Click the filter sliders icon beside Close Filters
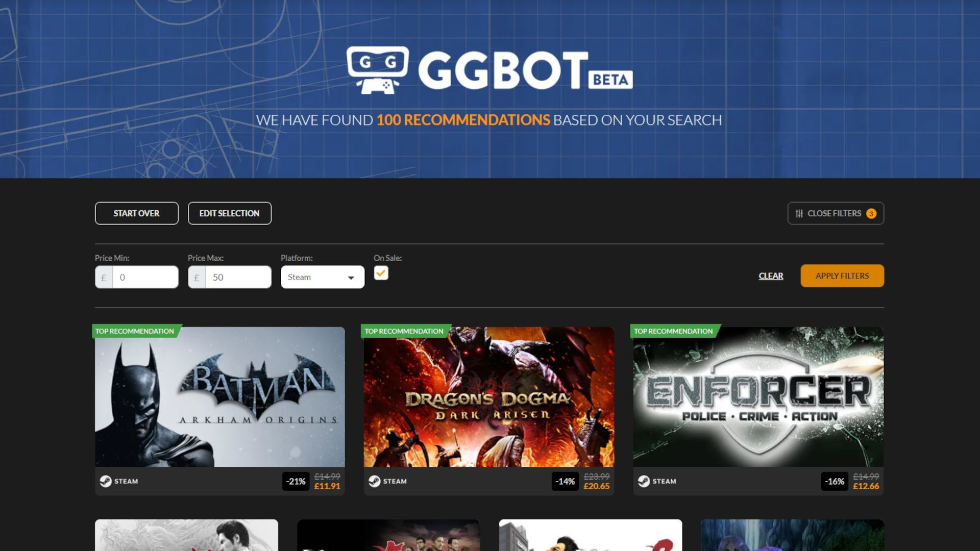This screenshot has height=551, width=980. click(799, 213)
